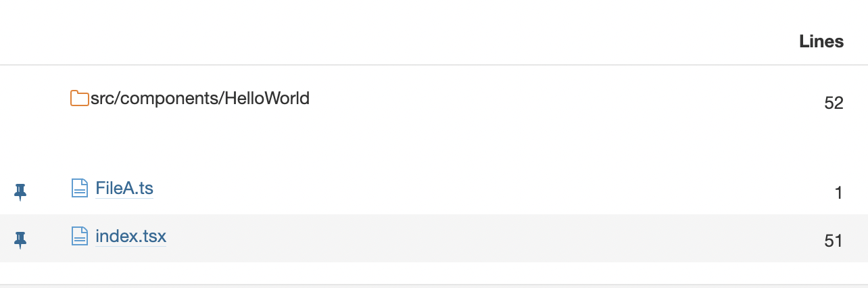Screen dimensions: 868x288
Task: Click the empty space in the HelloWorld folder row
Action: (x=541, y=101)
